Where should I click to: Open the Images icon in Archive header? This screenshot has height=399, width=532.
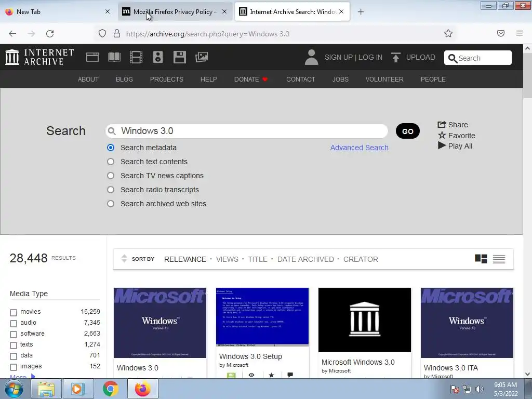202,57
